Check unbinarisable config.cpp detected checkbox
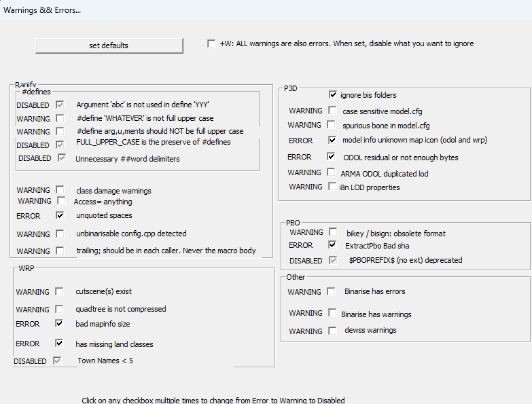 (x=60, y=234)
